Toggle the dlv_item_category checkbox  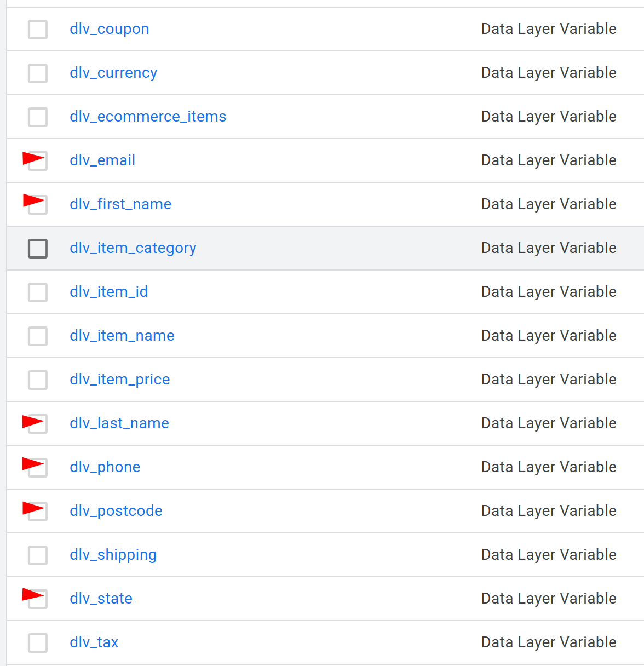pyautogui.click(x=38, y=249)
